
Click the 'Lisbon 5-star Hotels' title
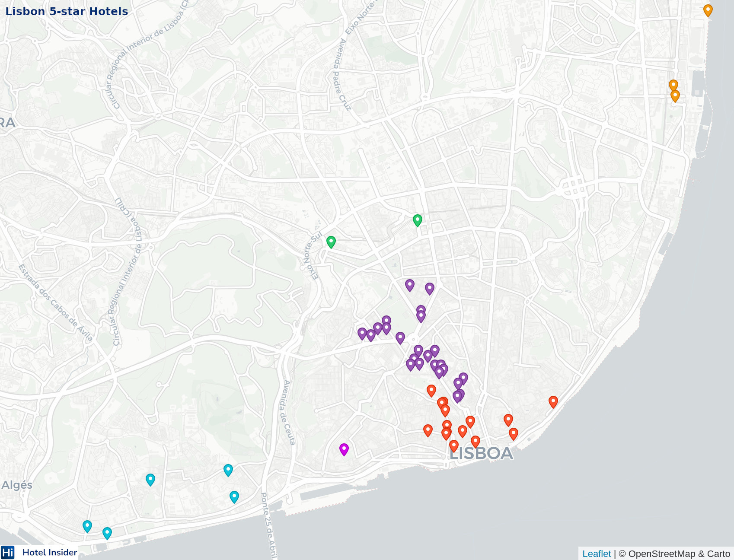click(x=67, y=11)
